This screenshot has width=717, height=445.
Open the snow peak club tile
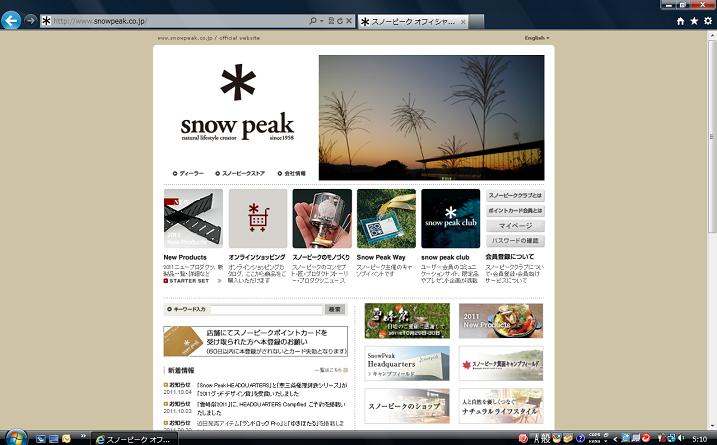(x=450, y=219)
